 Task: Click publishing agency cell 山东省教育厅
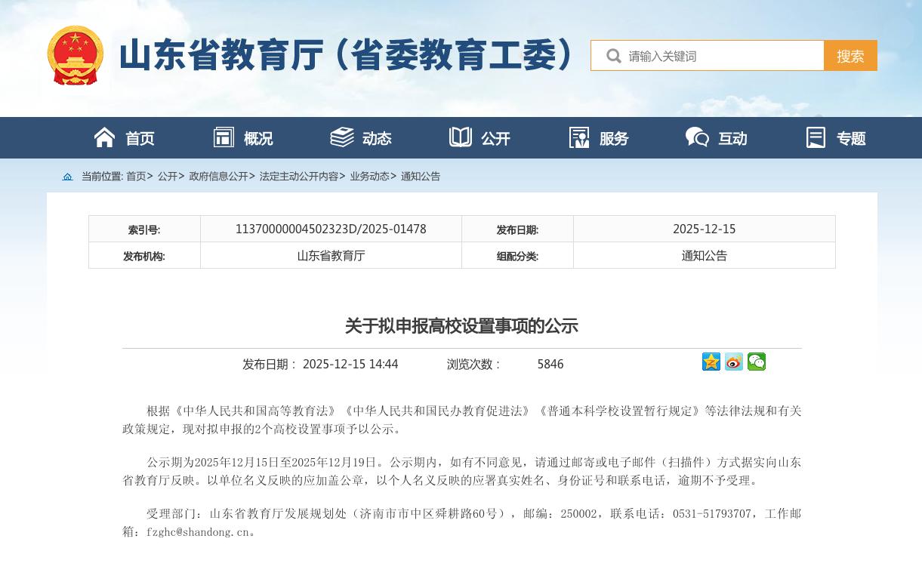coord(331,256)
